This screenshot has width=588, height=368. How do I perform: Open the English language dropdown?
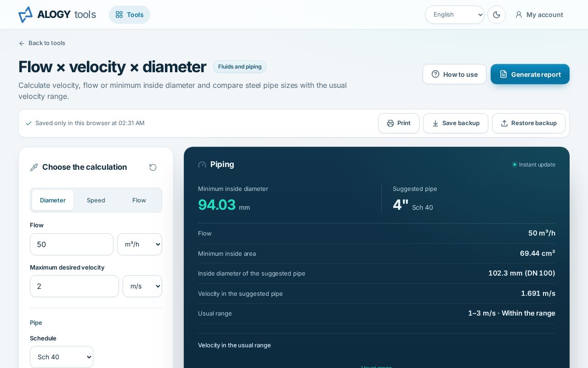tap(455, 15)
